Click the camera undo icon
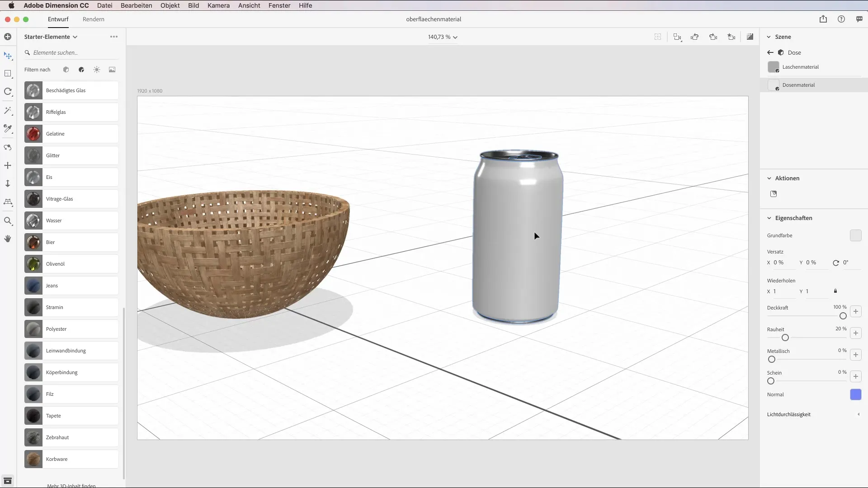 (695, 37)
